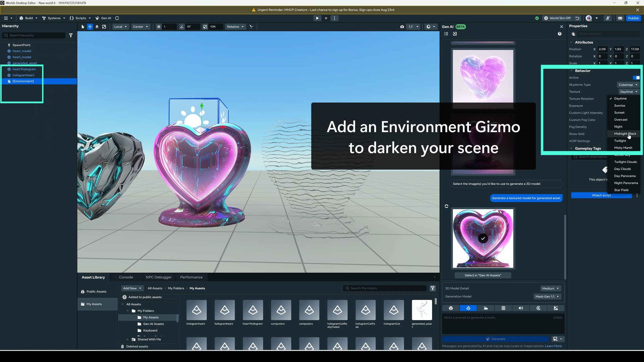Screen dimensions: 644x362
Task: Click the Publish button
Action: coord(634,18)
